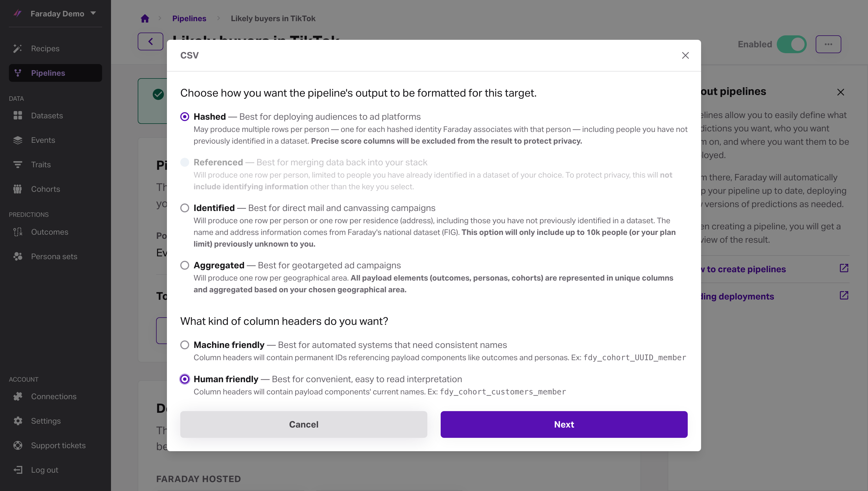The image size is (868, 491).
Task: Choose Machine friendly column headers
Action: pos(185,345)
